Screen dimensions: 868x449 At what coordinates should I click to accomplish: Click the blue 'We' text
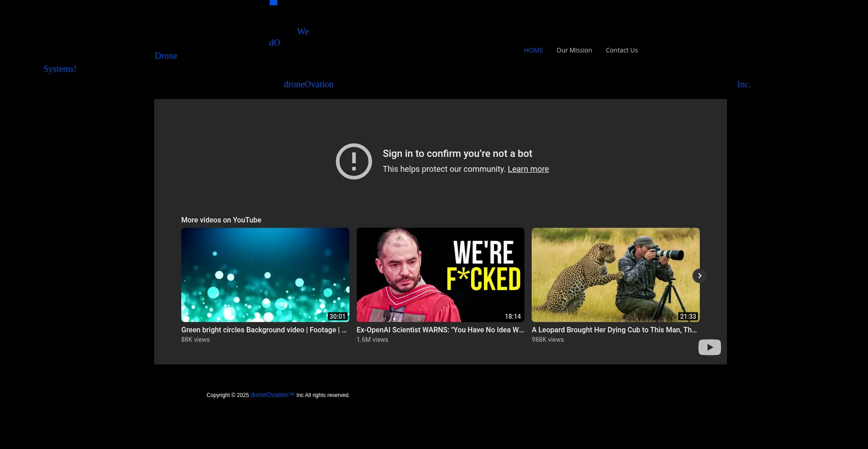pyautogui.click(x=303, y=31)
